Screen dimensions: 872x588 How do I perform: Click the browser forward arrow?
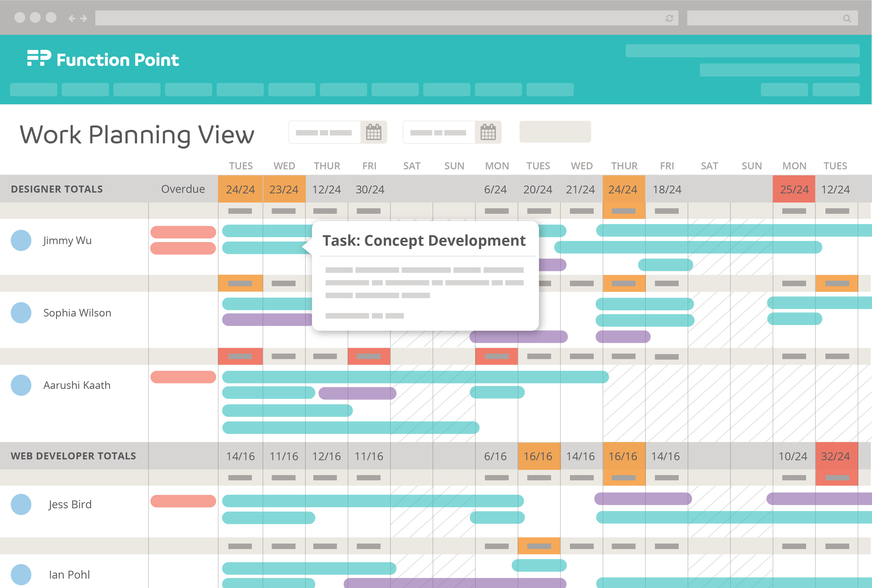(84, 18)
